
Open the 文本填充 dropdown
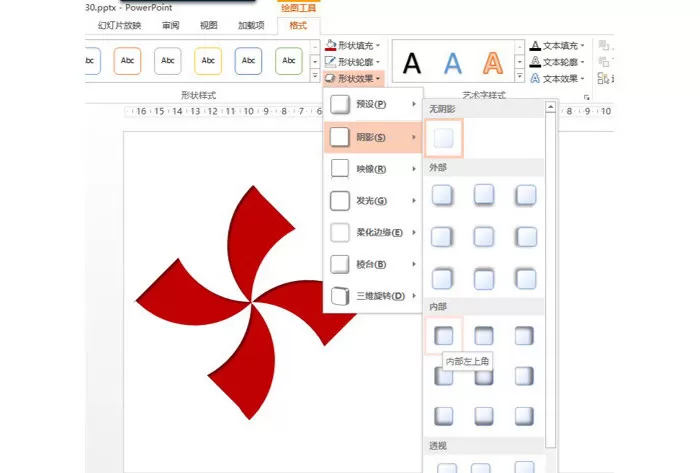tap(557, 45)
